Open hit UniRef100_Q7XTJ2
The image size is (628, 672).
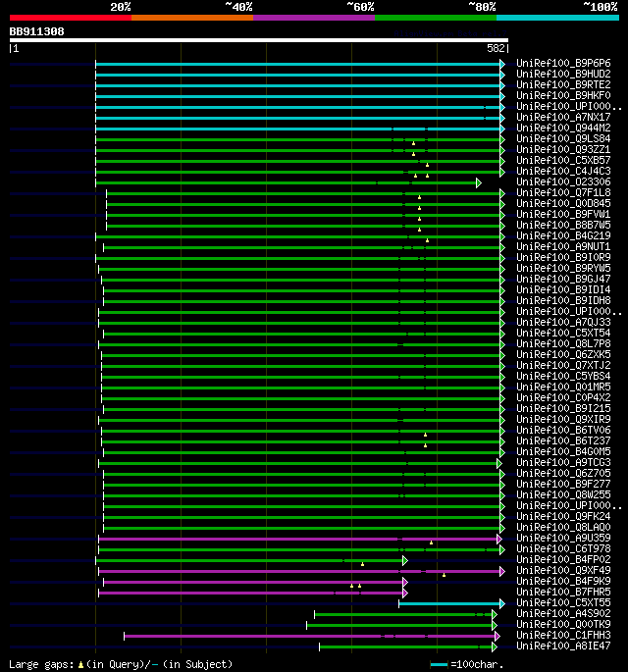tap(563, 366)
